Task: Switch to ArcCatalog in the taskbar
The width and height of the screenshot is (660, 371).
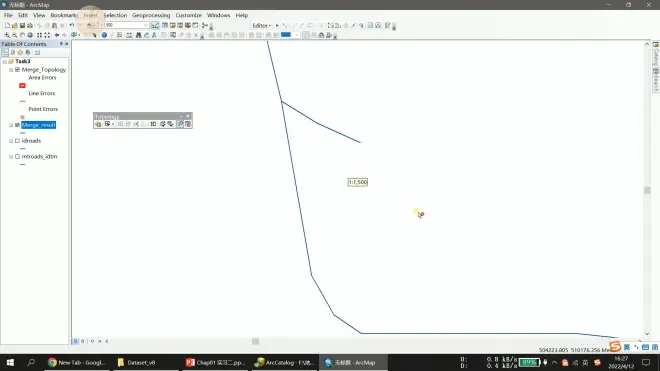Action: (x=285, y=363)
